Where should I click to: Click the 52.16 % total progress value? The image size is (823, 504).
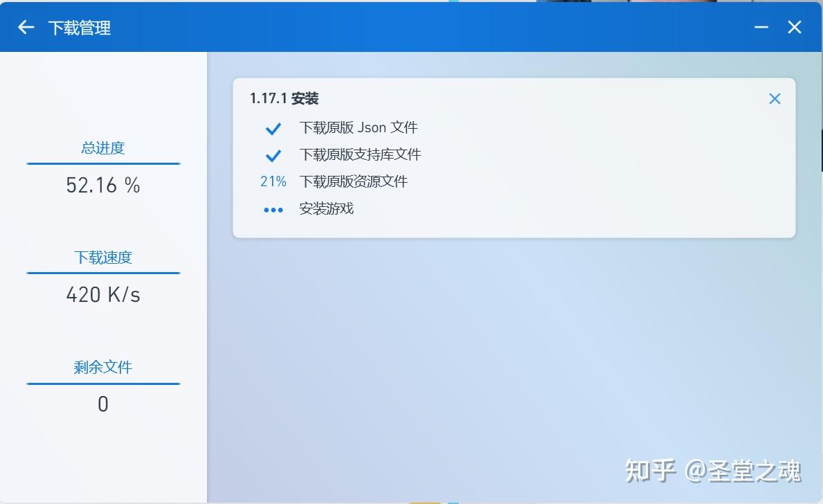[x=102, y=185]
